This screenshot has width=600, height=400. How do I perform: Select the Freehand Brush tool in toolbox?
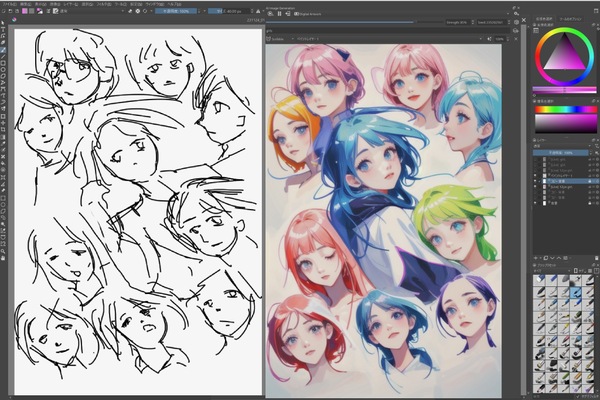tap(4, 50)
